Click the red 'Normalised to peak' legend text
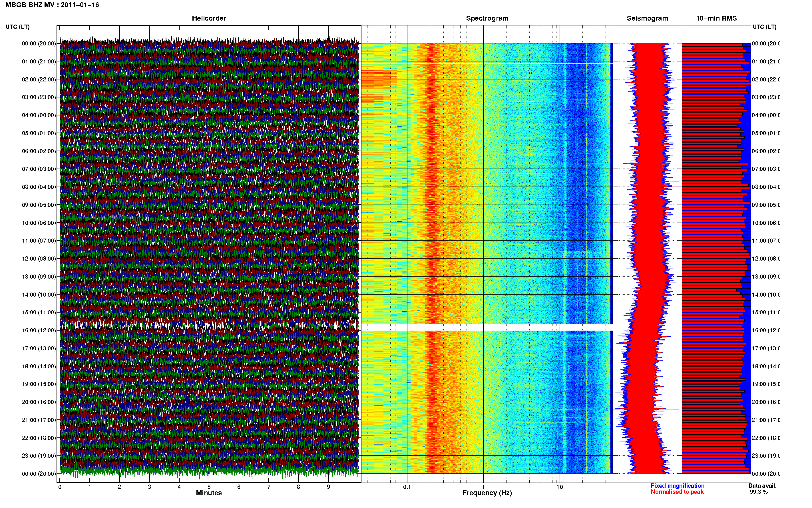Screen dimensions: 812x508 [x=677, y=492]
